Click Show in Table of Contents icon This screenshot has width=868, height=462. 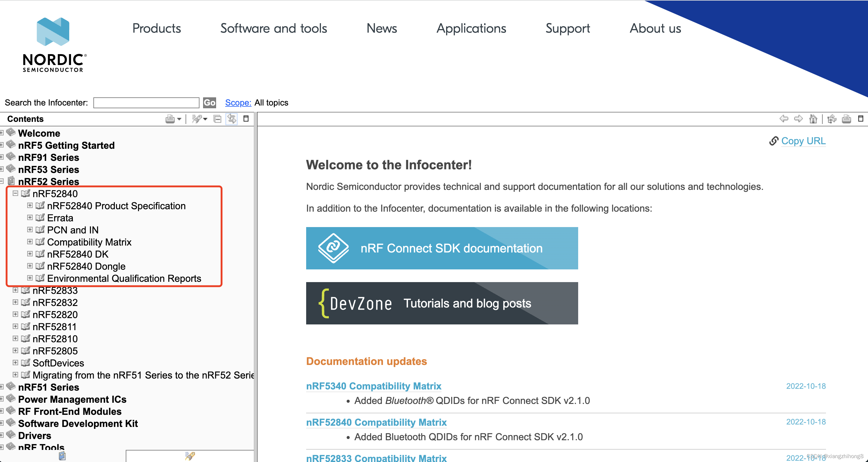click(x=832, y=119)
